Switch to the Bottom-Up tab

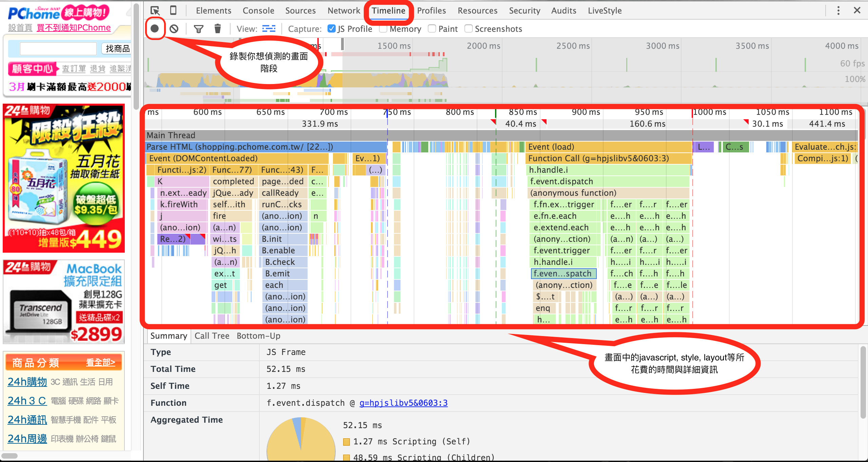[x=258, y=336]
